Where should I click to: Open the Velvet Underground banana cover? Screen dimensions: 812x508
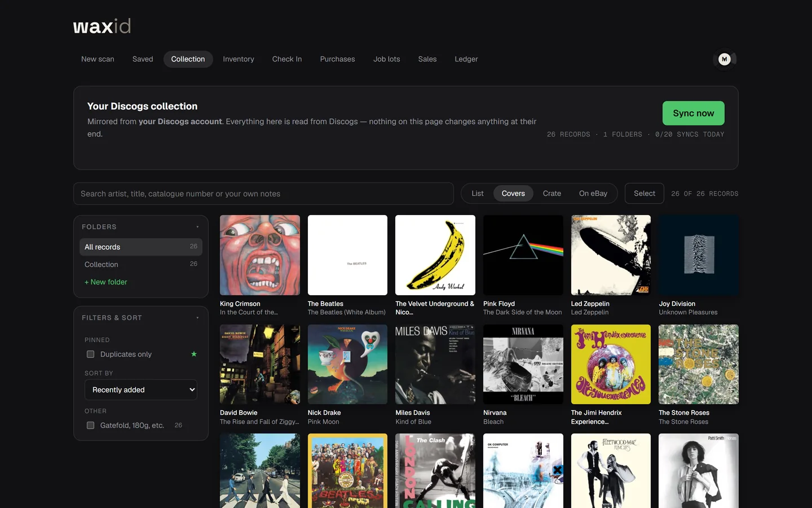pos(435,255)
